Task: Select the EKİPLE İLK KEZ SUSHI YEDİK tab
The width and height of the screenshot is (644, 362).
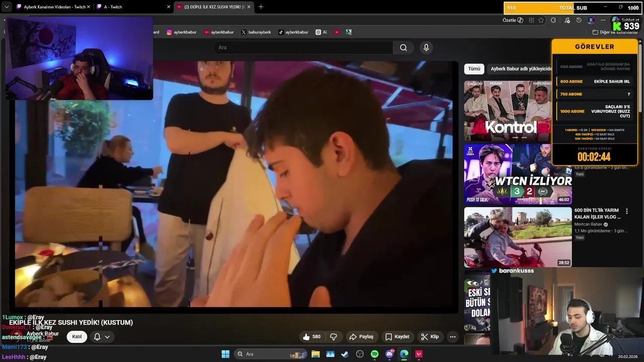Action: [213, 7]
